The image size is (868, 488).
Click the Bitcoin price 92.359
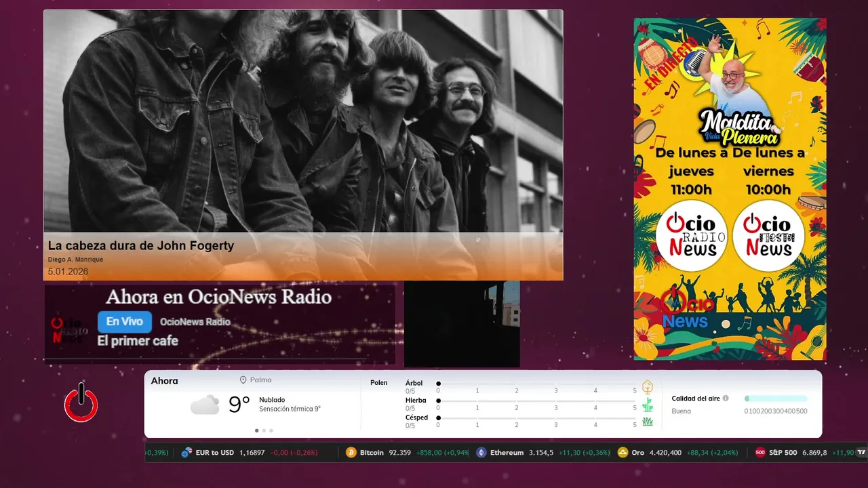click(400, 453)
